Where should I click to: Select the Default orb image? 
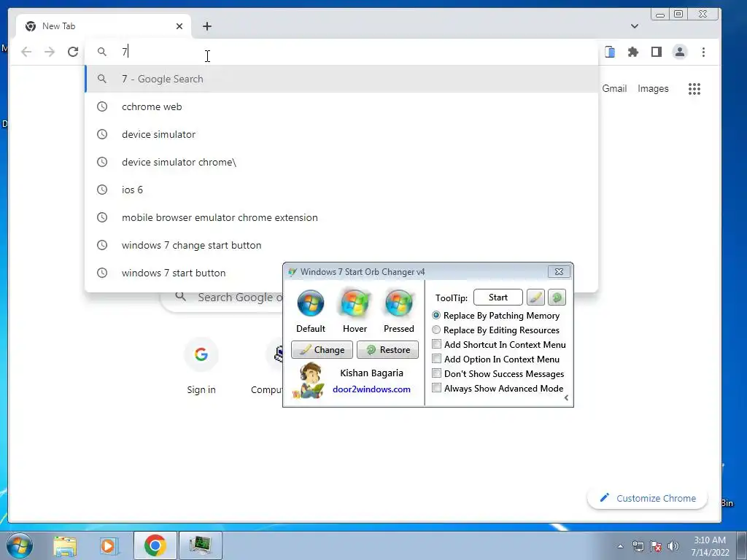311,303
